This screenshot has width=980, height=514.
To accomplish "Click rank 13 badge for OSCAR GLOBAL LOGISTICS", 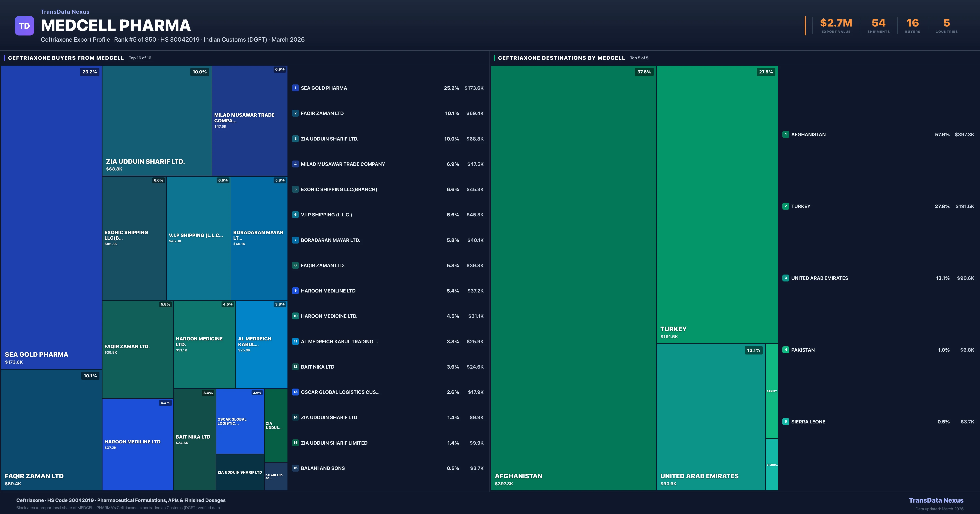I will (295, 392).
